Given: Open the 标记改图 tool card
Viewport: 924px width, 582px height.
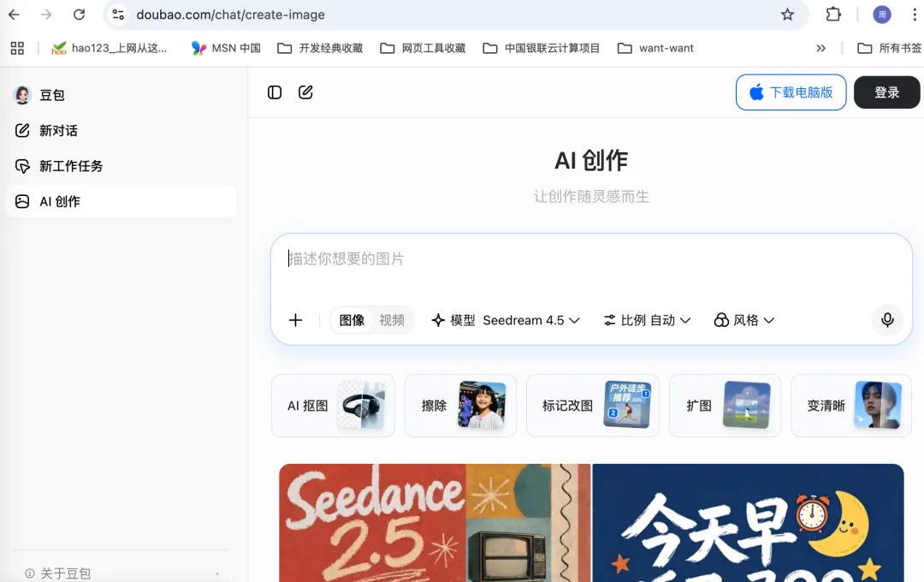Looking at the screenshot, I should 593,406.
